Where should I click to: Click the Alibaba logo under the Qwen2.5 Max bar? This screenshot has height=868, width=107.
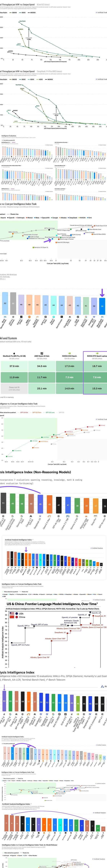pyautogui.click(x=49, y=516)
